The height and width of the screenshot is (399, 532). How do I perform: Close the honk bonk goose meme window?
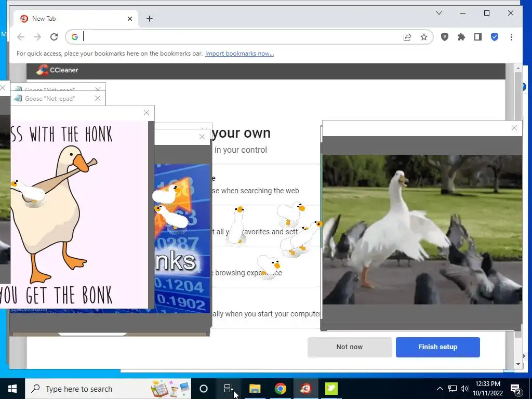pyautogui.click(x=146, y=113)
